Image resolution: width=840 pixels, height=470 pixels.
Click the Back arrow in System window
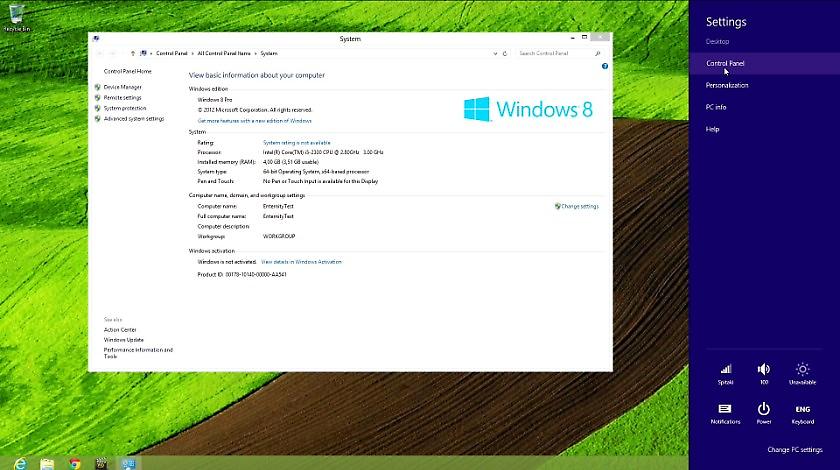100,54
